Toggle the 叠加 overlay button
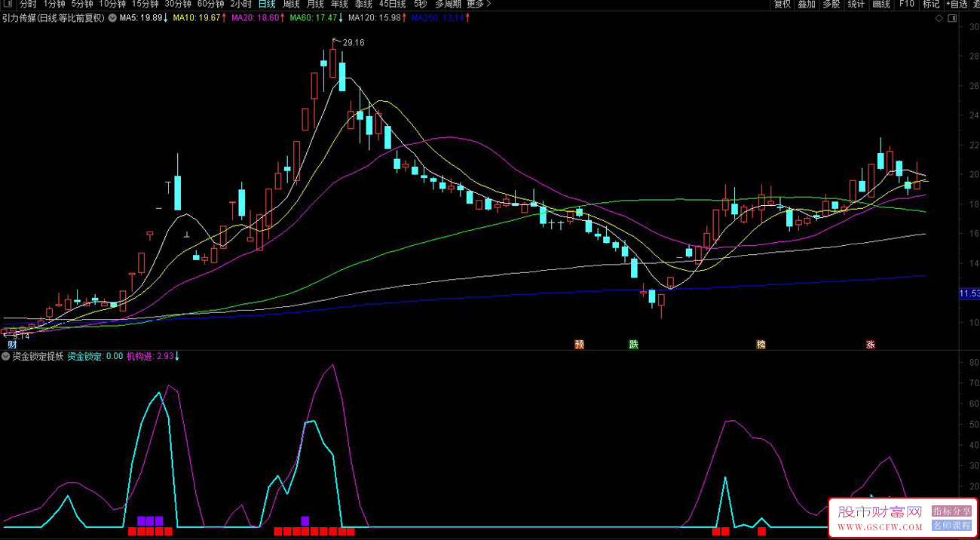 click(807, 5)
